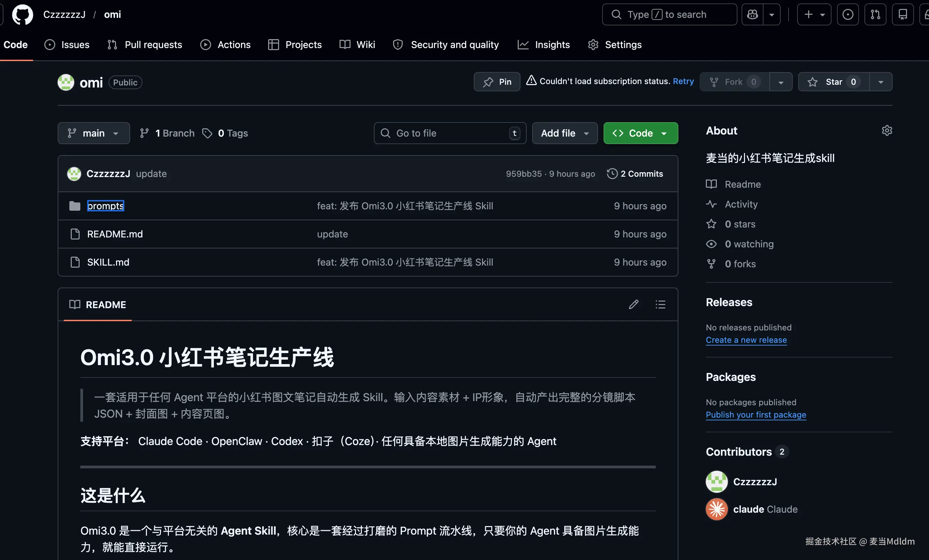Screen dimensions: 929x560
Task: Star the omi repository
Action: click(x=834, y=82)
